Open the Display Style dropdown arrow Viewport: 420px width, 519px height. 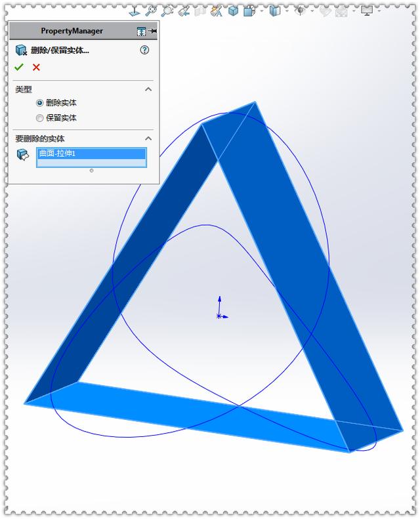click(x=262, y=11)
